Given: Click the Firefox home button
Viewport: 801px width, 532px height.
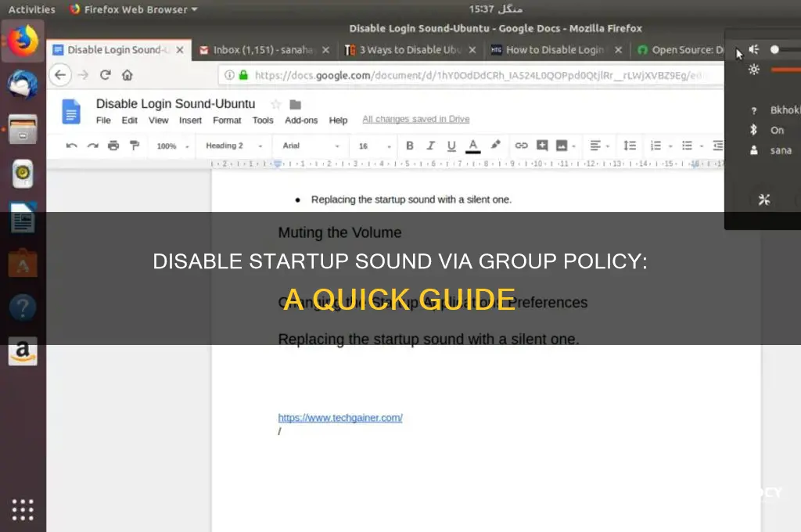Looking at the screenshot, I should tap(128, 75).
